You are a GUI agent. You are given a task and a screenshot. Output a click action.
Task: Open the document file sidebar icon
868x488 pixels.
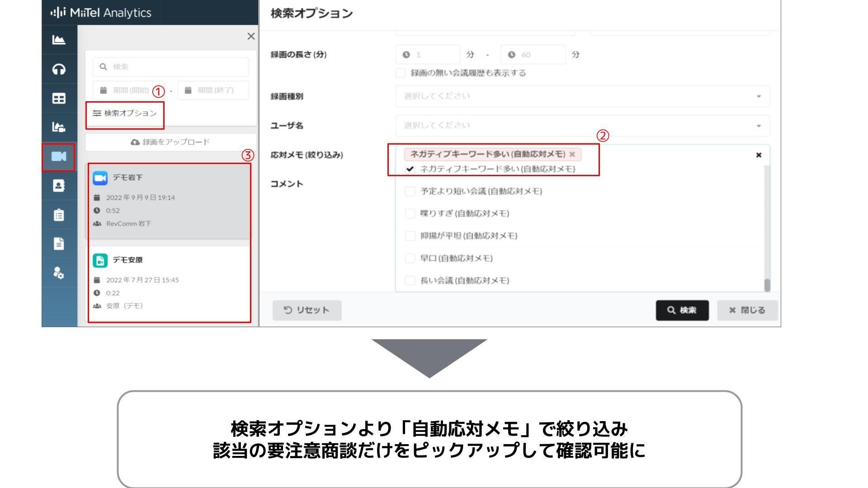click(x=59, y=244)
